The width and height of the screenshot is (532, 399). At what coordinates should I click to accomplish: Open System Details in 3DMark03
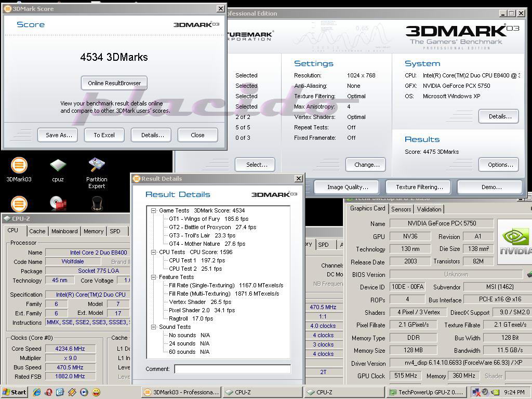(x=499, y=116)
